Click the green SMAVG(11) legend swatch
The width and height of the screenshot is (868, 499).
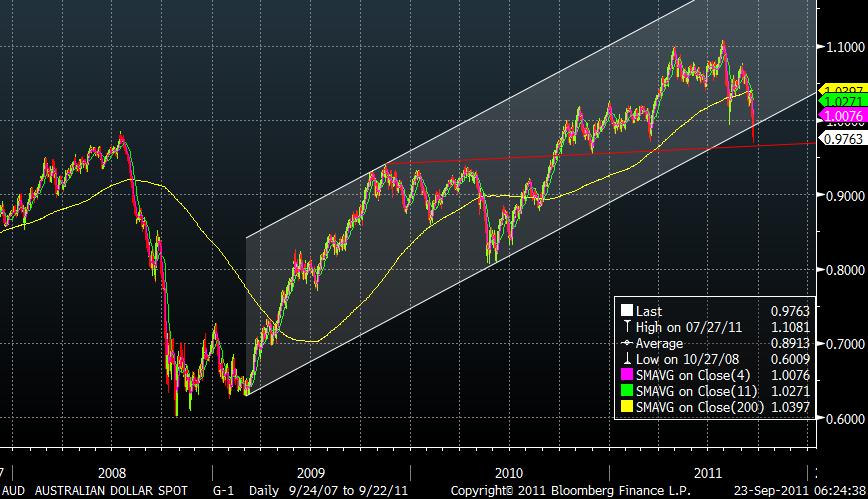coord(627,390)
